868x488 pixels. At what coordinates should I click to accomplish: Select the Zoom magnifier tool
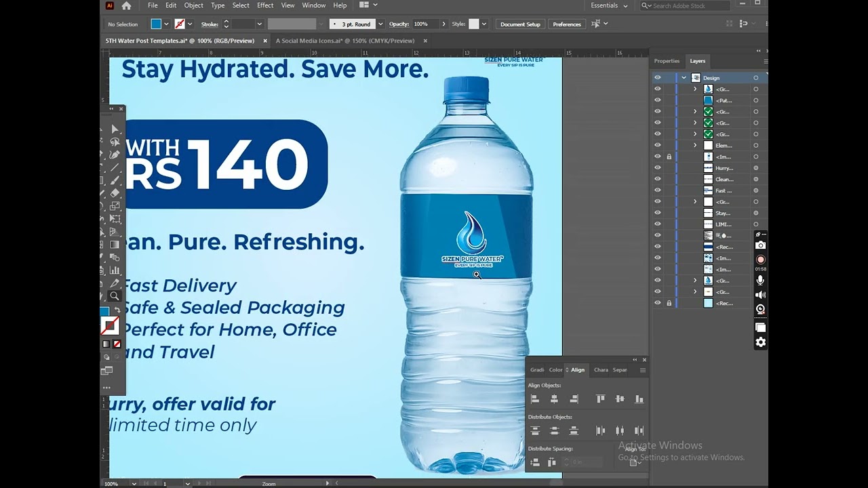click(115, 296)
